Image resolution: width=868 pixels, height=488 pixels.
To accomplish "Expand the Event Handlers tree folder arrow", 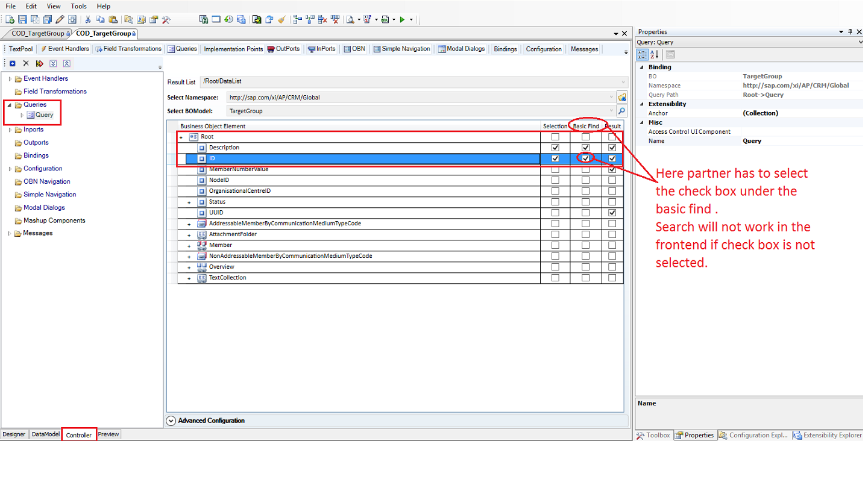I will [x=10, y=79].
